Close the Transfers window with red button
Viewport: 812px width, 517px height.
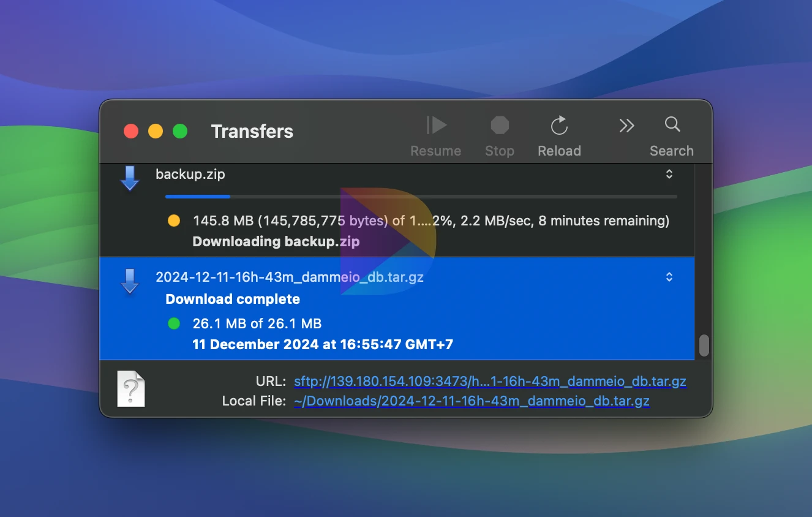pos(131,131)
